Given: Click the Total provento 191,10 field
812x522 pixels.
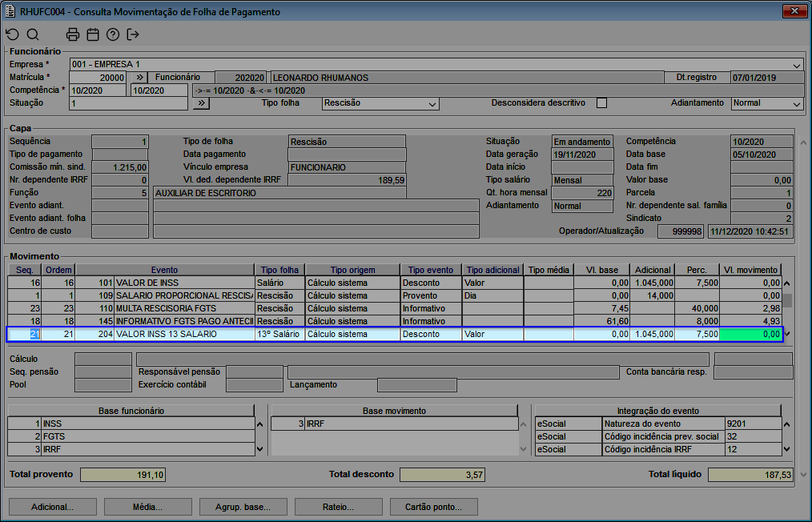Looking at the screenshot, I should click(123, 475).
